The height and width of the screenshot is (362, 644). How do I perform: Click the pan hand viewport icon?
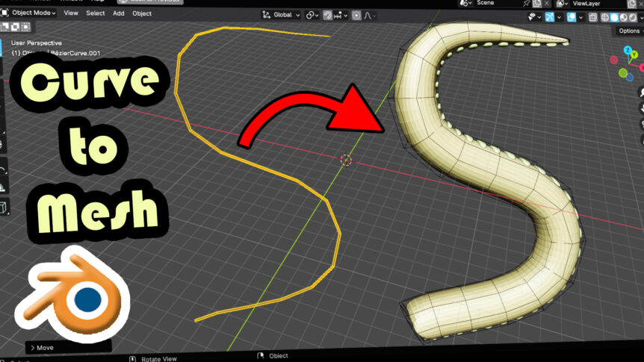(x=641, y=108)
